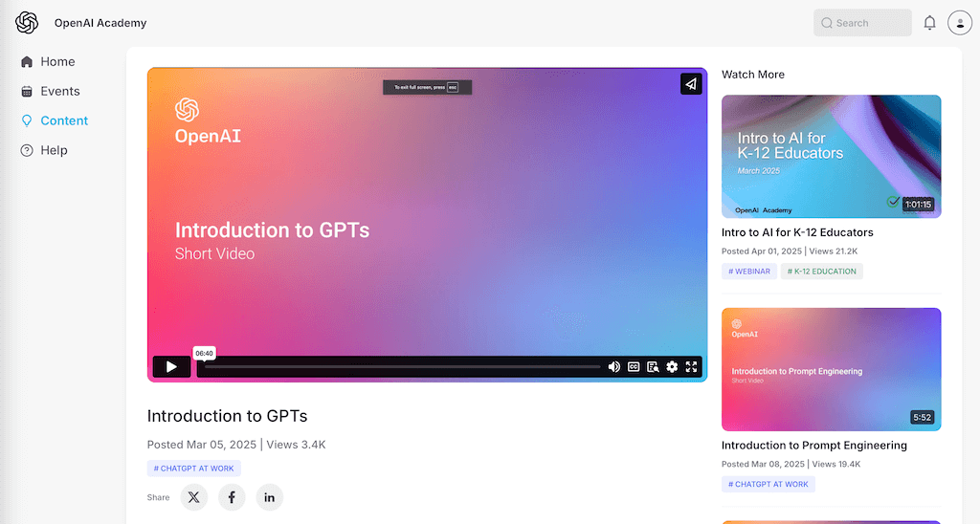
Task: Toggle closed captions on the video
Action: 634,366
